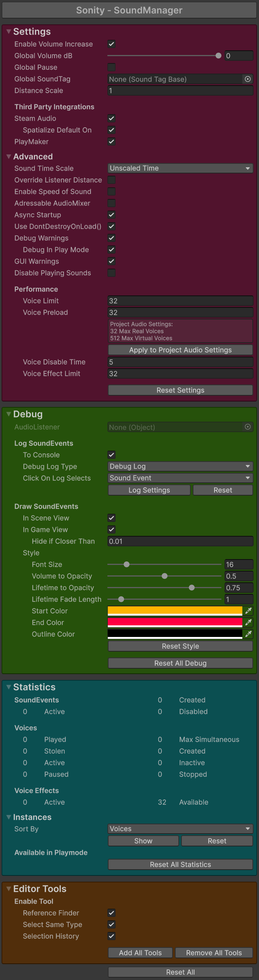Click the Start Color orange swatch

point(175,611)
